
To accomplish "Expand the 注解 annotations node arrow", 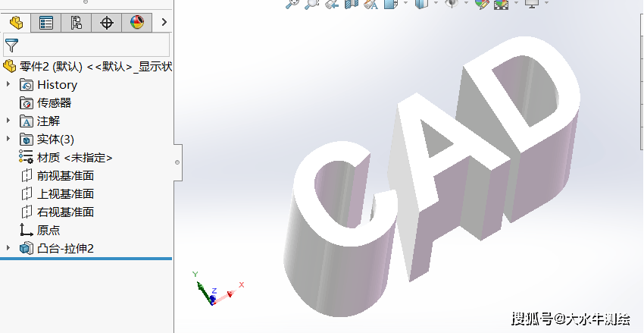I will 8,121.
